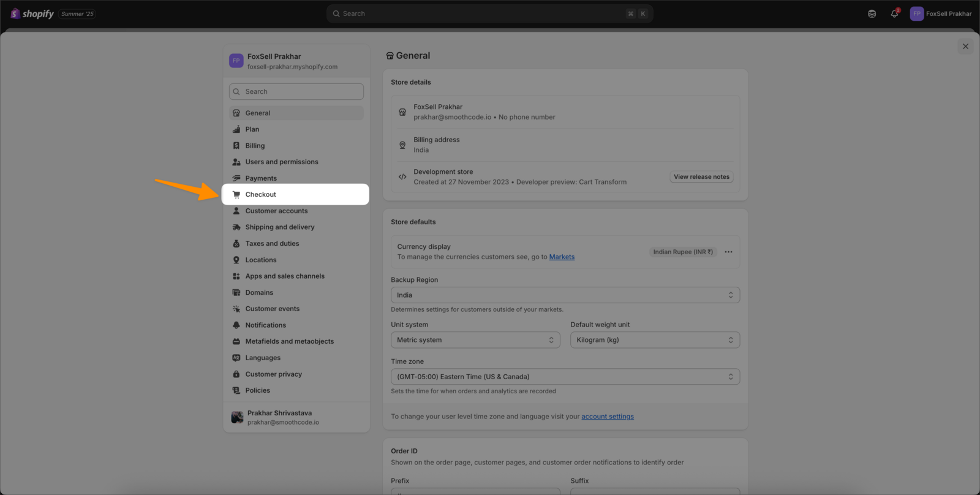Viewport: 980px width, 495px height.
Task: Click the Locations pin icon
Action: pos(236,260)
